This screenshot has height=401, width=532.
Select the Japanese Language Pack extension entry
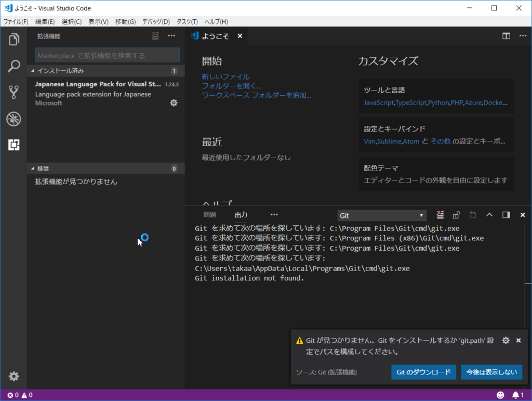click(x=106, y=94)
